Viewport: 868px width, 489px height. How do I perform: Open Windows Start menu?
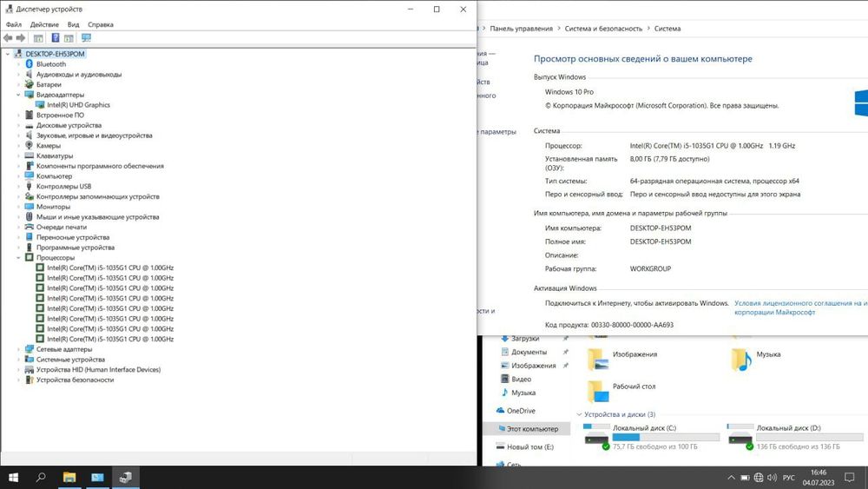coord(13,478)
